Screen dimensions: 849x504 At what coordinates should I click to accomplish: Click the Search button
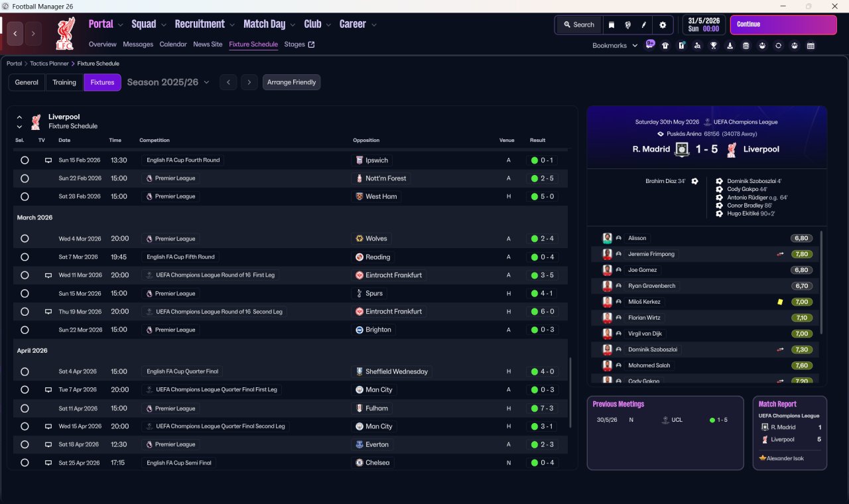[578, 25]
